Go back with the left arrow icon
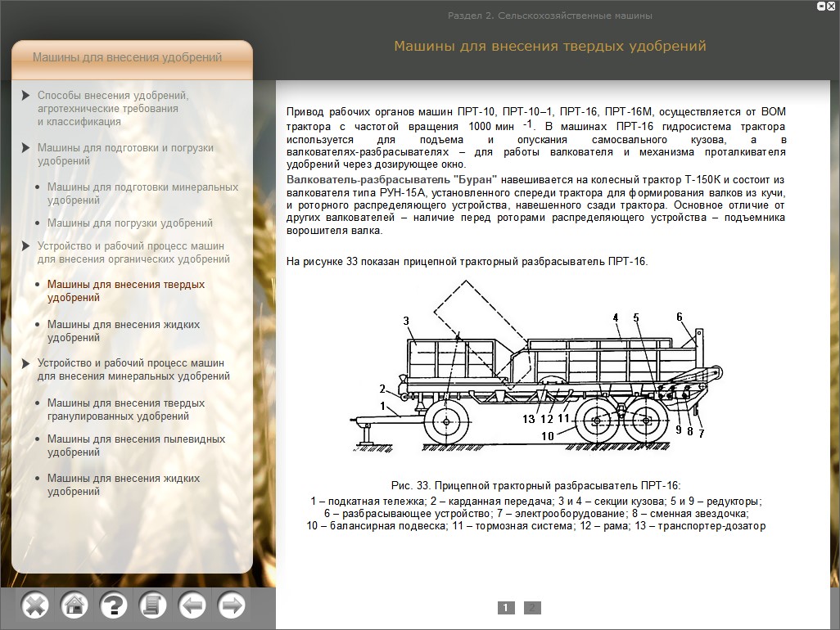 click(x=192, y=606)
